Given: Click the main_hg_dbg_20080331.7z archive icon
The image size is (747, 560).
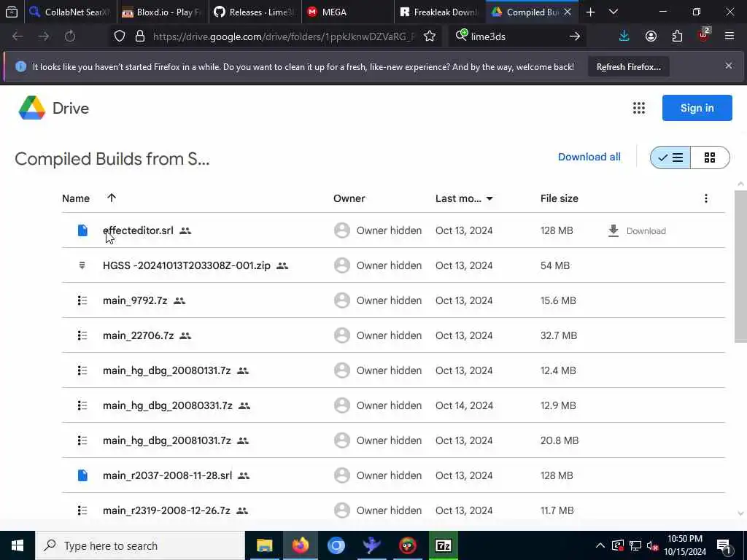Looking at the screenshot, I should tap(82, 405).
